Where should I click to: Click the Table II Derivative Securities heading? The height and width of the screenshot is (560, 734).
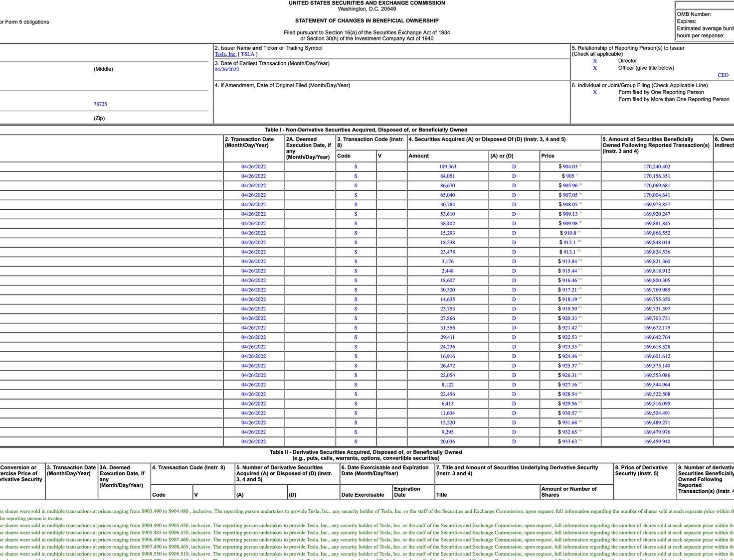click(366, 455)
